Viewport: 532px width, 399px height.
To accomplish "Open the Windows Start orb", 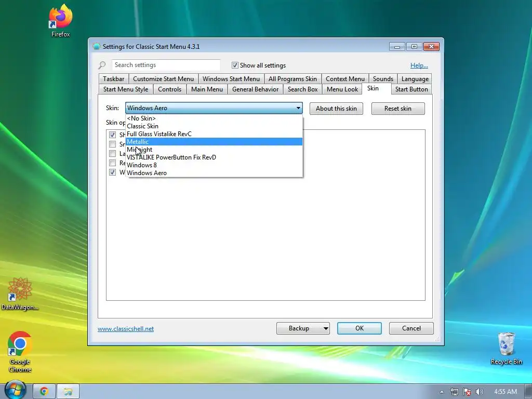I will point(15,391).
